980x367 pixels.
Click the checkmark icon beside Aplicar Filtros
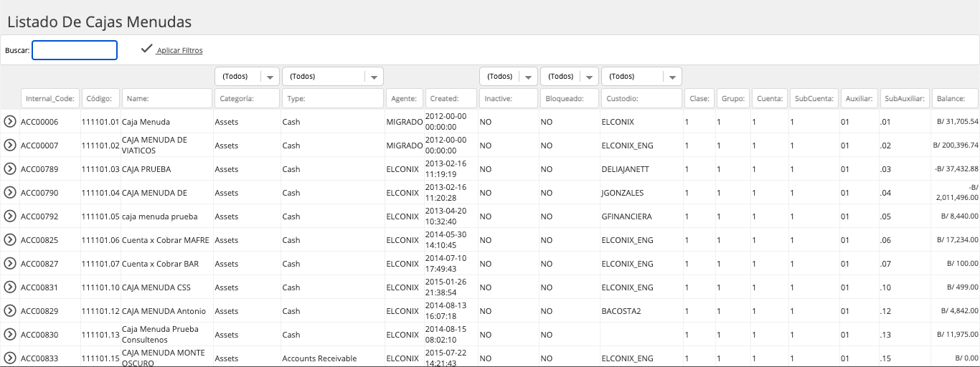click(x=147, y=49)
